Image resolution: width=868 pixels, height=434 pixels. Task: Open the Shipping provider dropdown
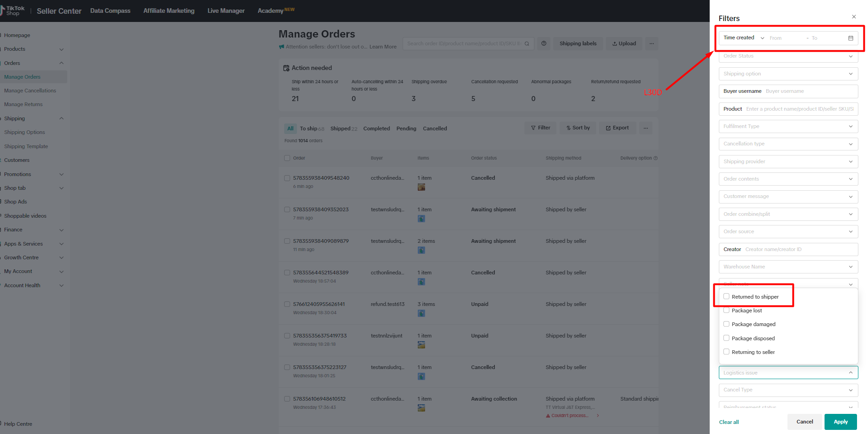[x=788, y=161]
